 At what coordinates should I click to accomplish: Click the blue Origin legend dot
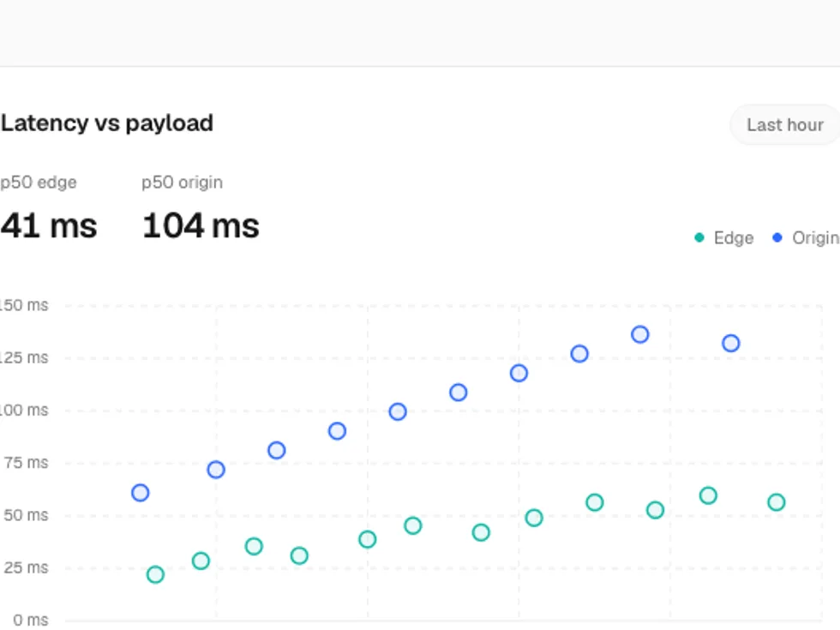click(777, 237)
